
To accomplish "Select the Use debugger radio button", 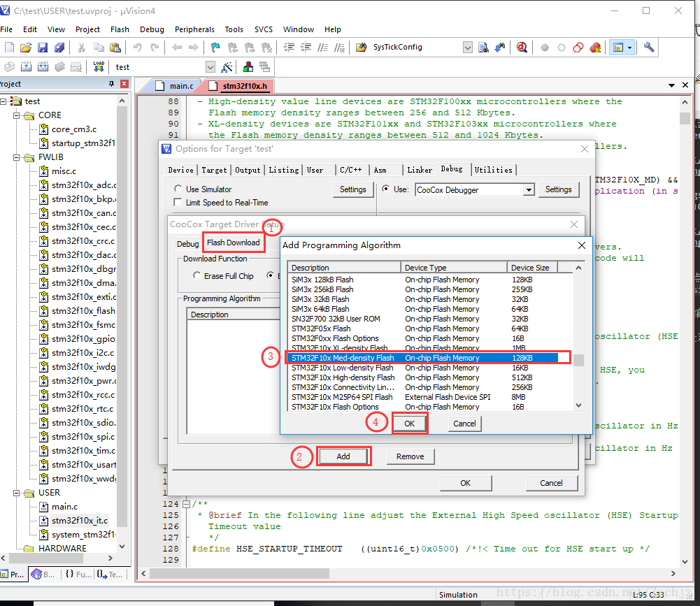I will click(385, 189).
